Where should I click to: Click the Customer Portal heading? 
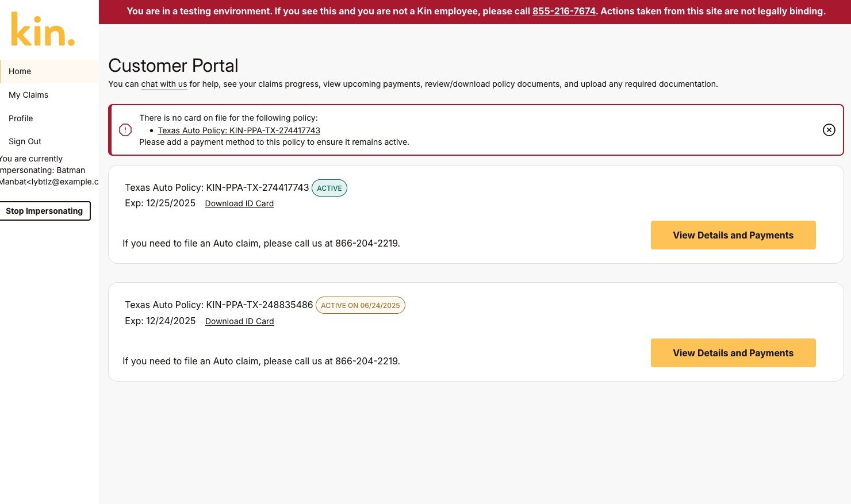pos(173,66)
